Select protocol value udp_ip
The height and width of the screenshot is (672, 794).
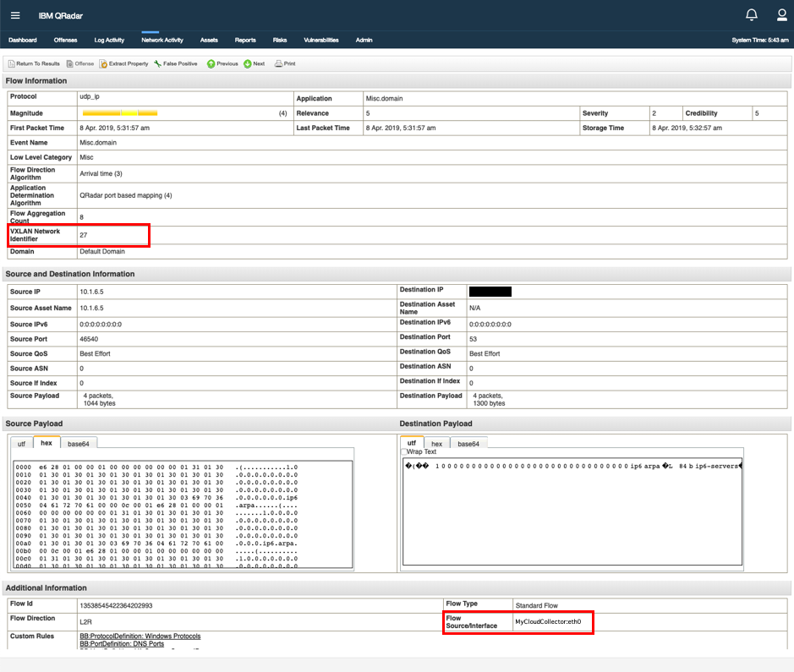pyautogui.click(x=90, y=96)
